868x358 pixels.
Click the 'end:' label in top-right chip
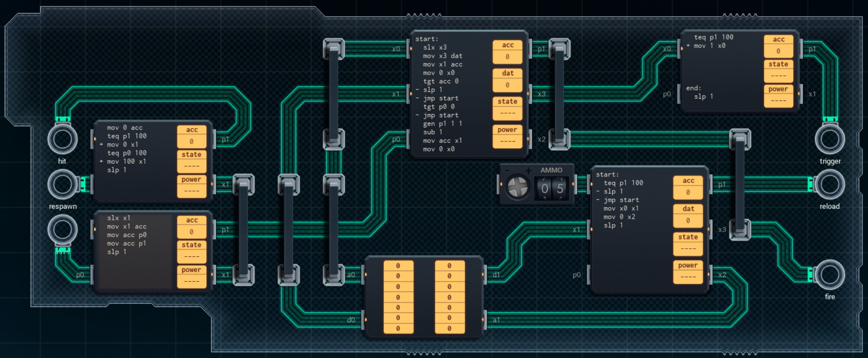click(693, 88)
